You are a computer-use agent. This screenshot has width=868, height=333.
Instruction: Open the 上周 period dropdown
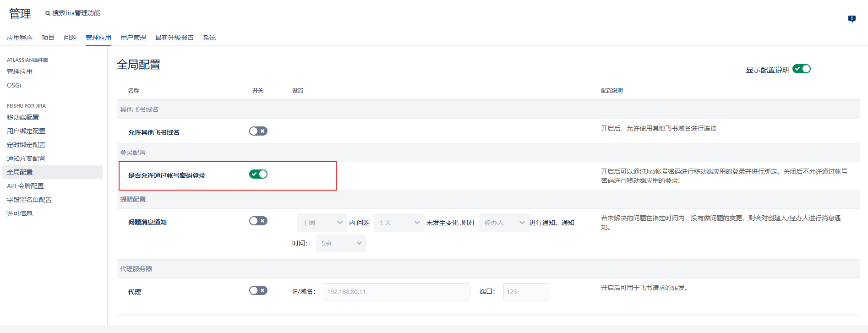[x=322, y=223]
